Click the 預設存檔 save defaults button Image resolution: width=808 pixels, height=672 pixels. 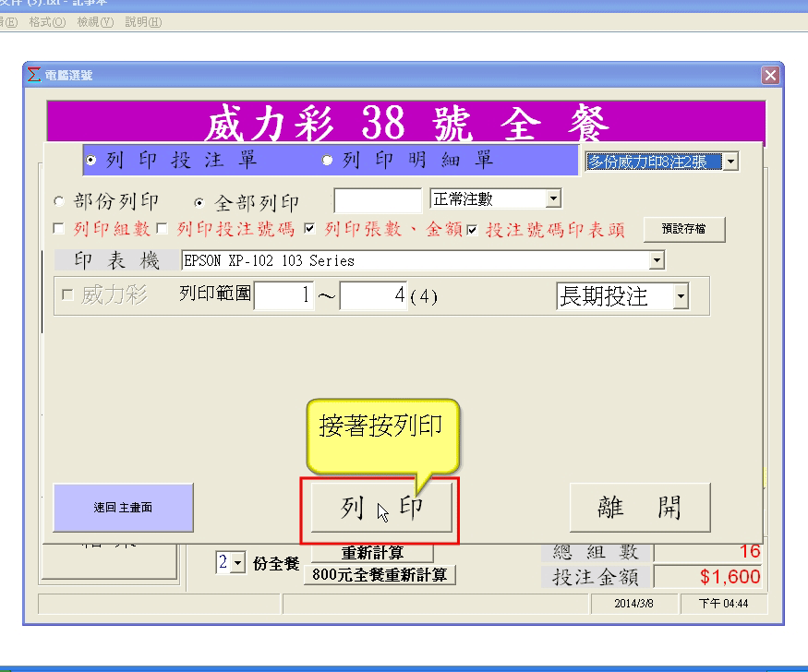684,229
